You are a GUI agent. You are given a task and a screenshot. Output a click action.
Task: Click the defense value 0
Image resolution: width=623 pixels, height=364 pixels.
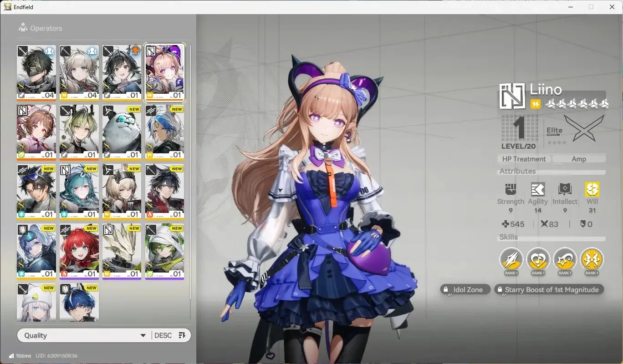point(587,224)
